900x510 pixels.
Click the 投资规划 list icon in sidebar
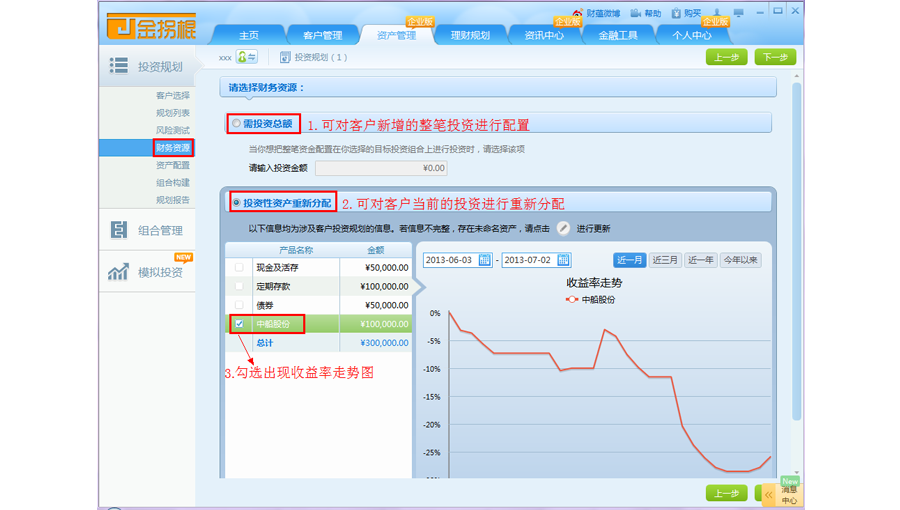pyautogui.click(x=119, y=66)
